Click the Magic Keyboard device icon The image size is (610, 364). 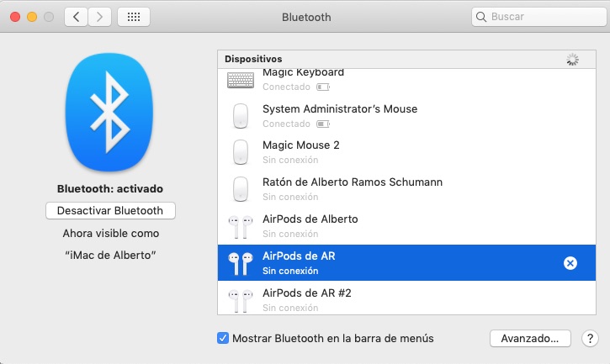[x=241, y=80]
